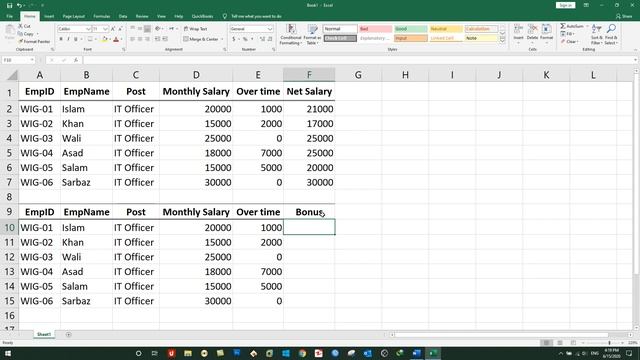Open Windows Start menu

(x=8, y=353)
